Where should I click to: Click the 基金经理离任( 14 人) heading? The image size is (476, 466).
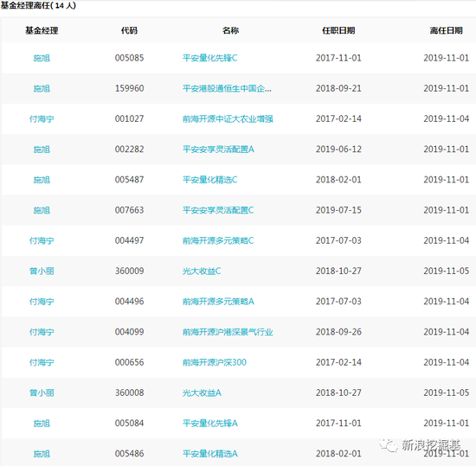pos(38,5)
